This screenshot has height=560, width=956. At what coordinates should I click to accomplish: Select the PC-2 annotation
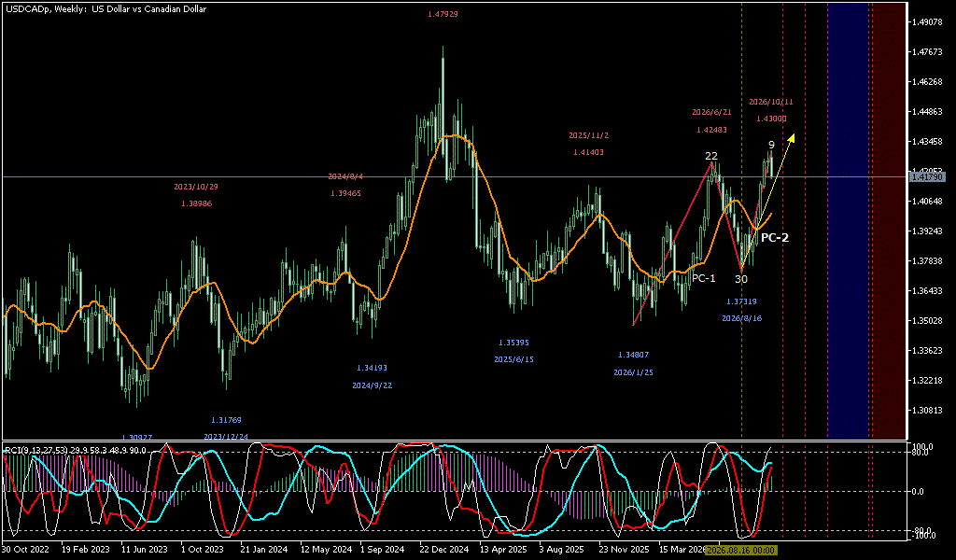point(774,238)
